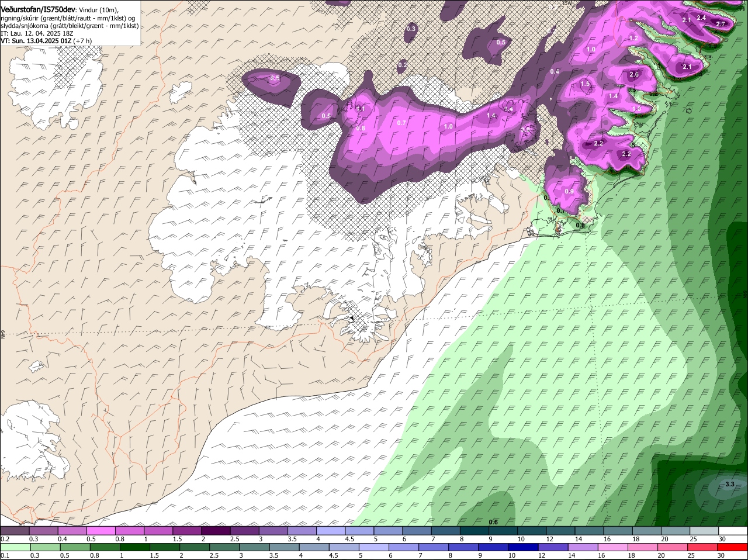Click the 0.9 snowfall value label
This screenshot has width=748, height=560.
tap(569, 191)
